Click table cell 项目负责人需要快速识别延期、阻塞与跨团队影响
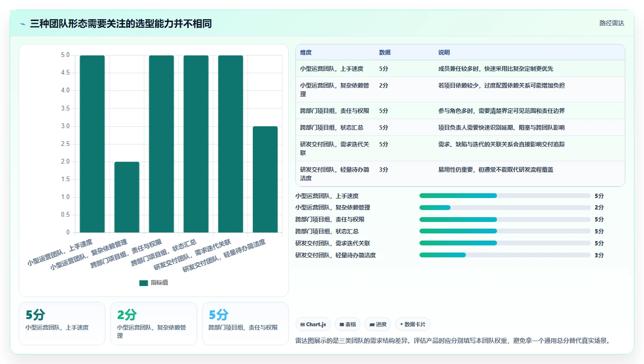The height and width of the screenshot is (364, 644). tap(501, 128)
